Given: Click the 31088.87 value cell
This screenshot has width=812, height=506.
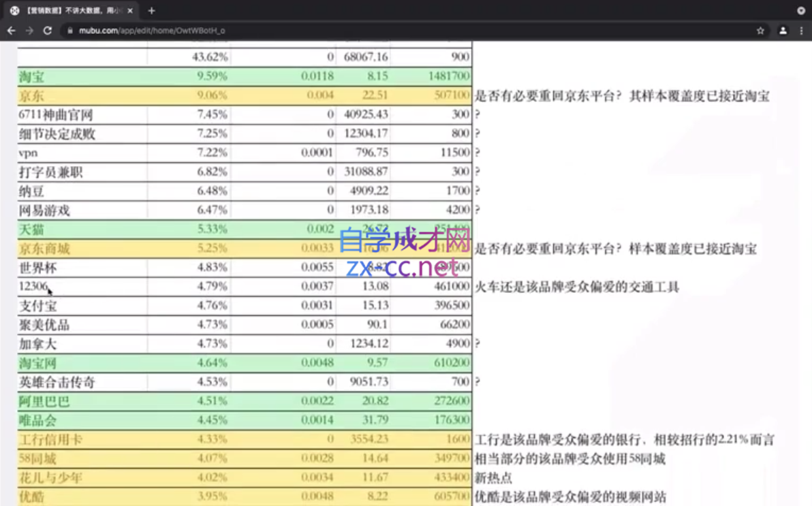Looking at the screenshot, I should tap(363, 172).
